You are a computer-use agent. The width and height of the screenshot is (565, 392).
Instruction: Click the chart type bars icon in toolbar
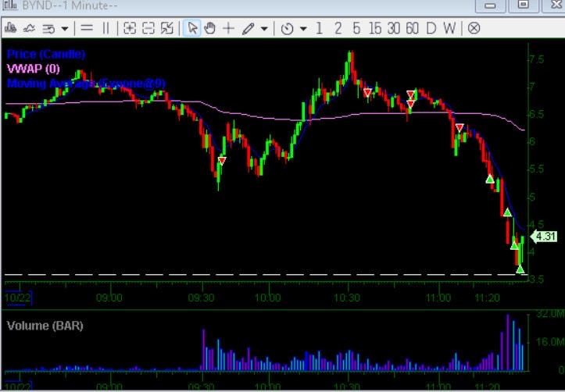click(x=11, y=28)
